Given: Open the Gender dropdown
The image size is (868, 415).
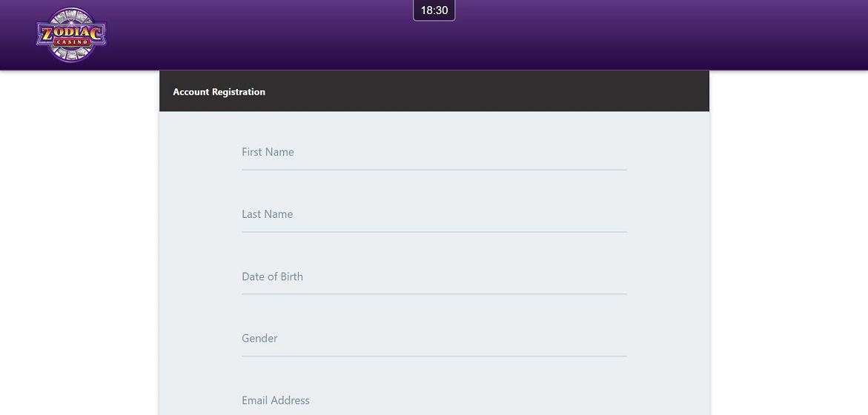Looking at the screenshot, I should pyautogui.click(x=434, y=339).
